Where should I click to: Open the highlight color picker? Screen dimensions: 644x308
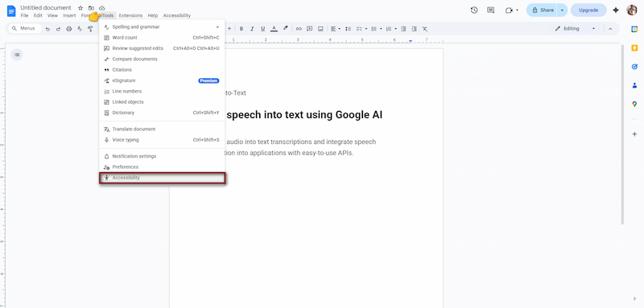[x=286, y=29]
